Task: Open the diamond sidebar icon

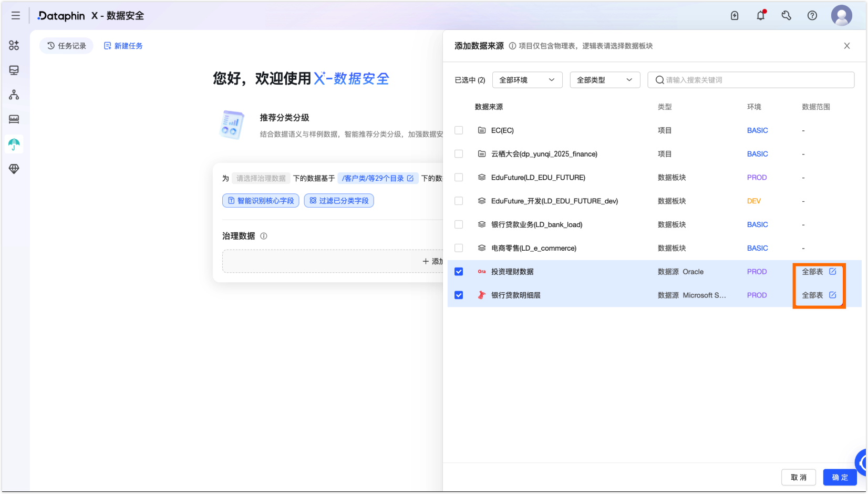Action: 14,169
